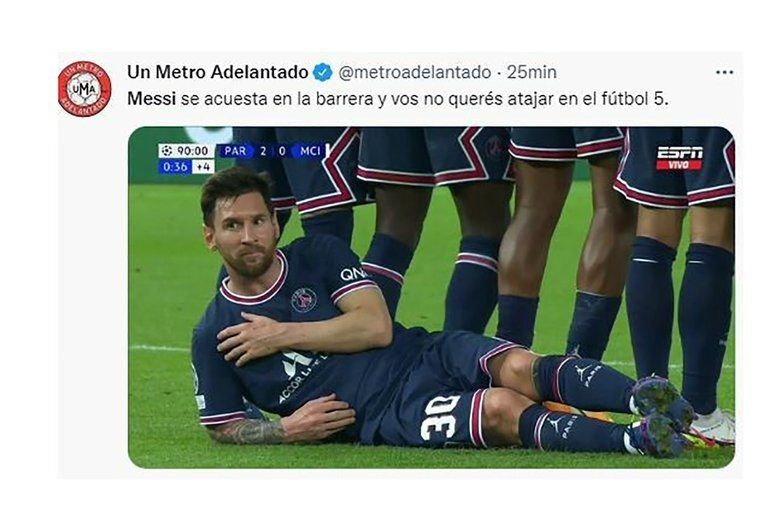Click the Champions League ball icon in the scoreboard
This screenshot has width=768, height=512.
[x=167, y=150]
